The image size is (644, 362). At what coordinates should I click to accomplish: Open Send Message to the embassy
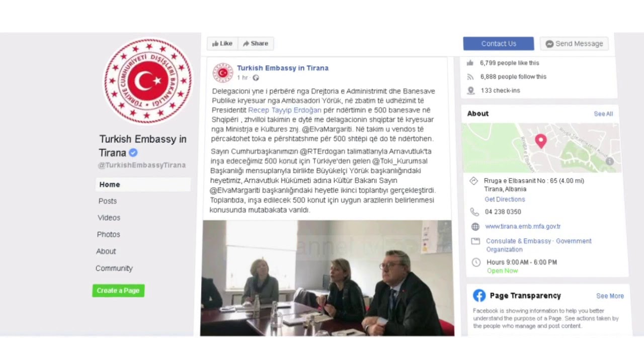tap(574, 44)
